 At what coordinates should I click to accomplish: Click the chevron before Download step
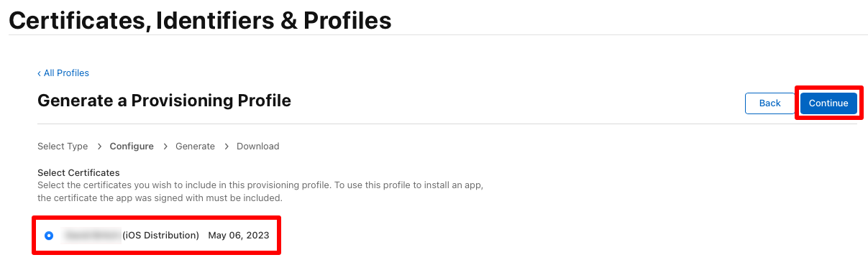[226, 147]
